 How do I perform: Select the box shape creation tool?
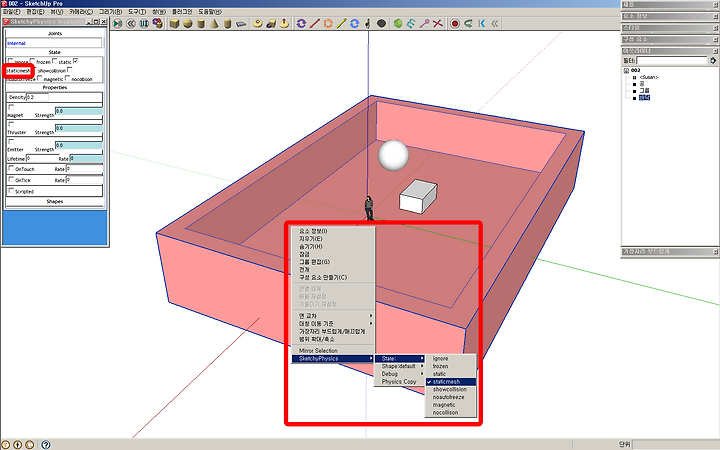(x=174, y=23)
